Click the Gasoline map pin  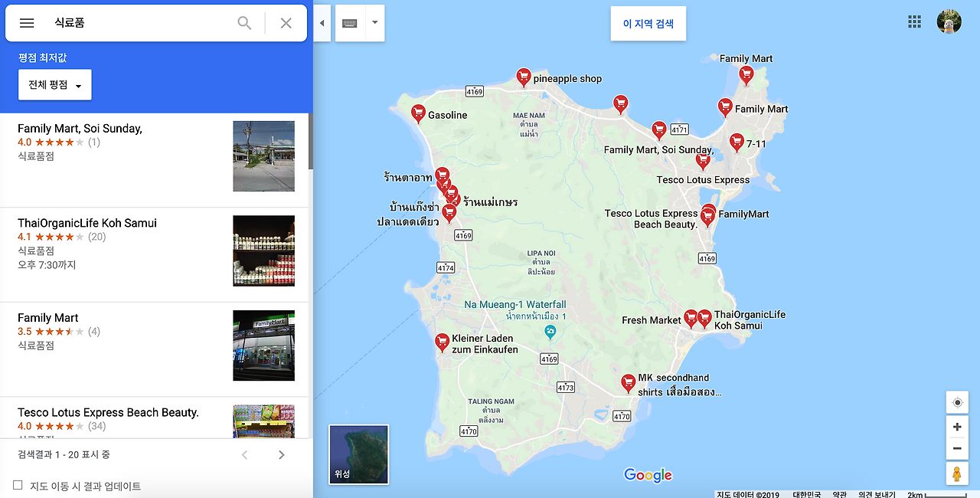(418, 113)
